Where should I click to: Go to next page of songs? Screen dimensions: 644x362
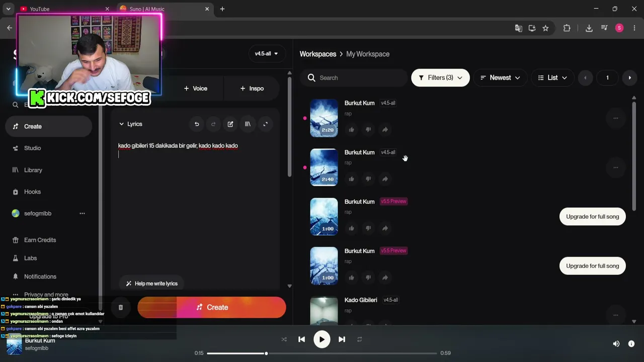[x=630, y=78]
